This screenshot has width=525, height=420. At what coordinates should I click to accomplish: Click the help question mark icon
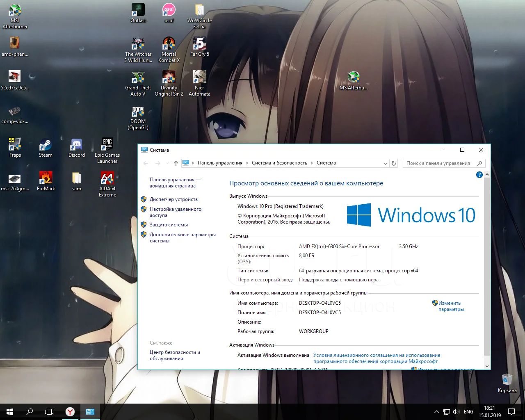[479, 175]
